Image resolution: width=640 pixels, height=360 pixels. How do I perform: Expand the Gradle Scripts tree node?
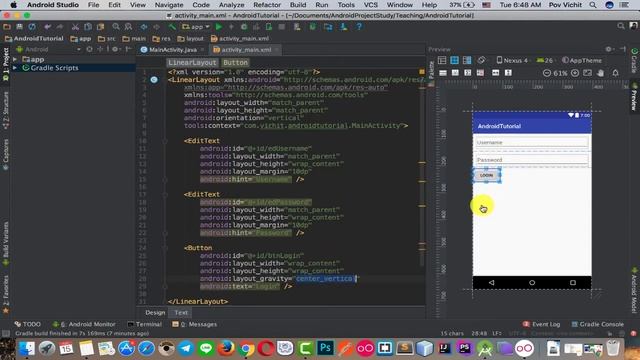coord(15,68)
